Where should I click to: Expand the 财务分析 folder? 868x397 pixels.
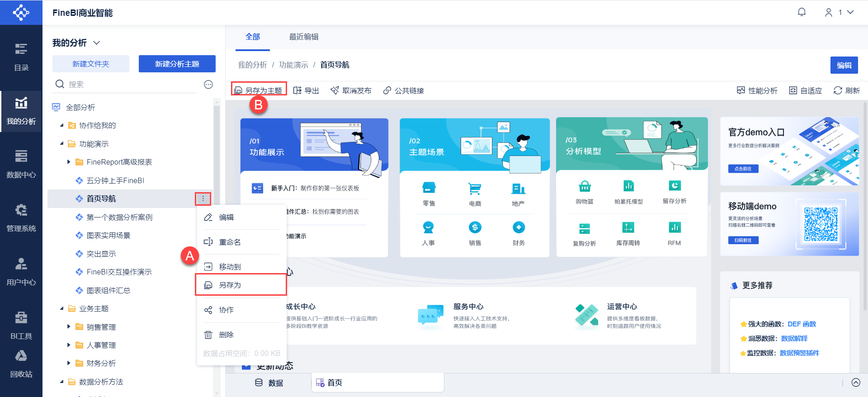click(x=69, y=363)
